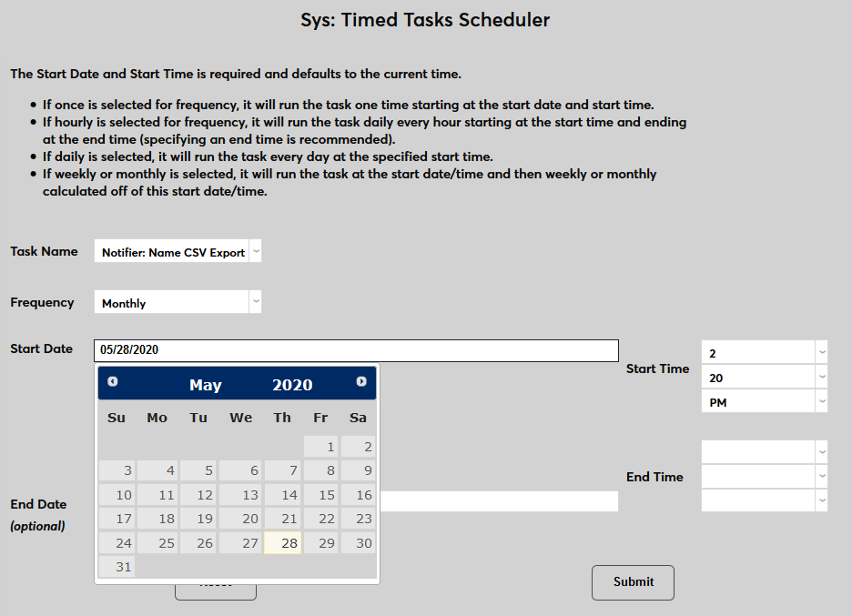The image size is (852, 616).
Task: Select May 4 in calendar
Action: [x=157, y=470]
